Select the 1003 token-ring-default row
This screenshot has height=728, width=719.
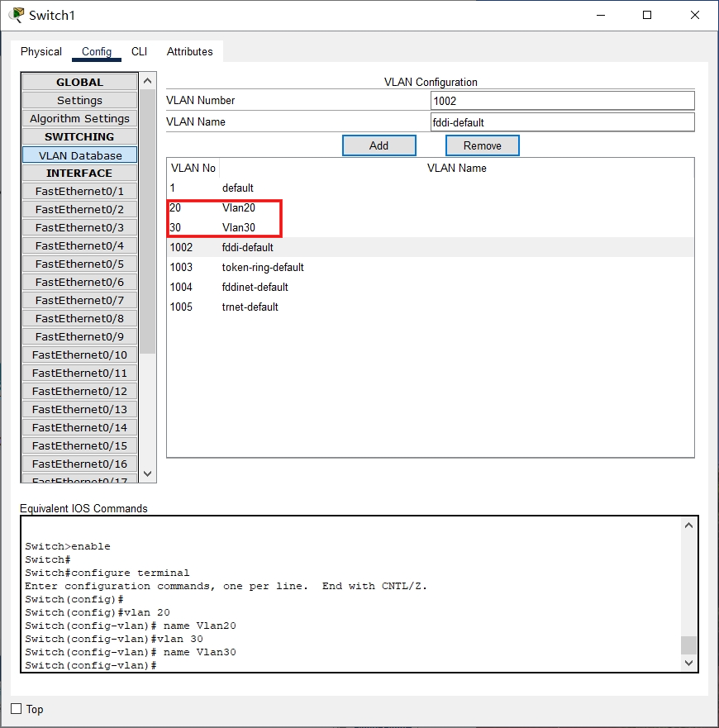(430, 268)
